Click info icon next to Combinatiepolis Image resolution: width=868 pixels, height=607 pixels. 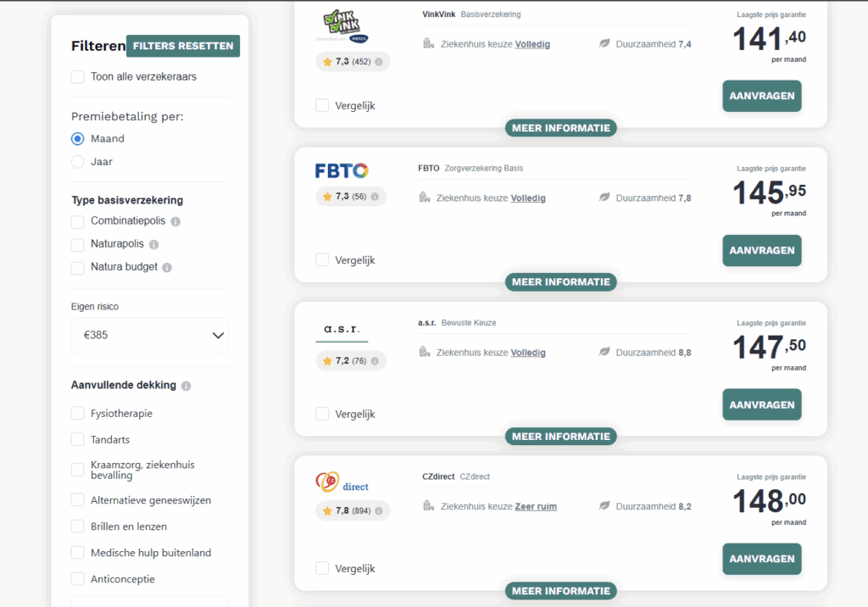pos(175,221)
